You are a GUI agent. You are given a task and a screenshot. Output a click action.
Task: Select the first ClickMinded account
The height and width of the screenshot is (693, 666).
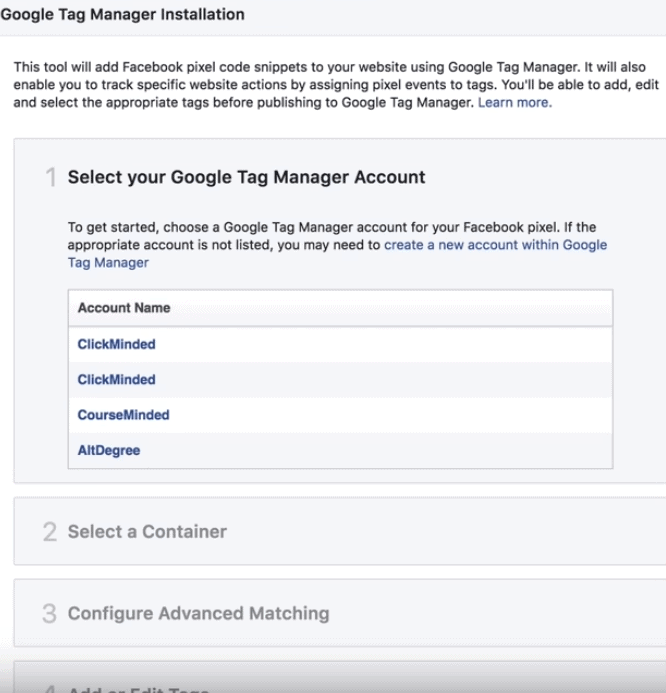coord(117,344)
